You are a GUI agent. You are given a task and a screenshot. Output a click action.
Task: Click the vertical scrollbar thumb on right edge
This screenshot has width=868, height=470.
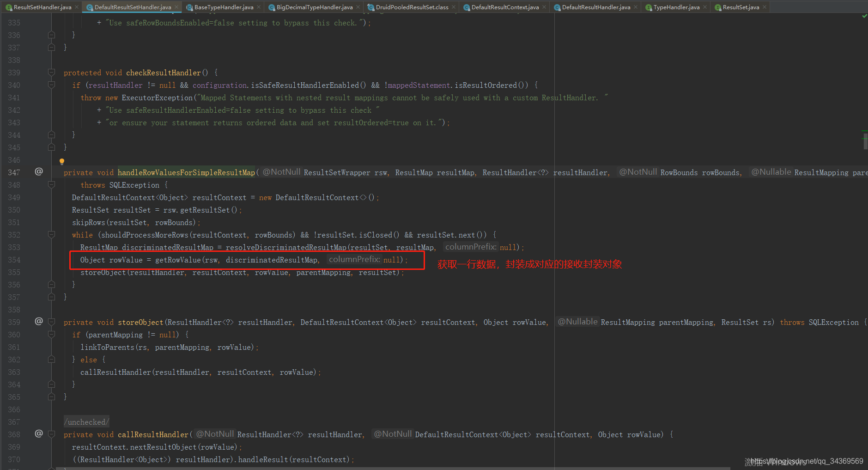click(865, 141)
